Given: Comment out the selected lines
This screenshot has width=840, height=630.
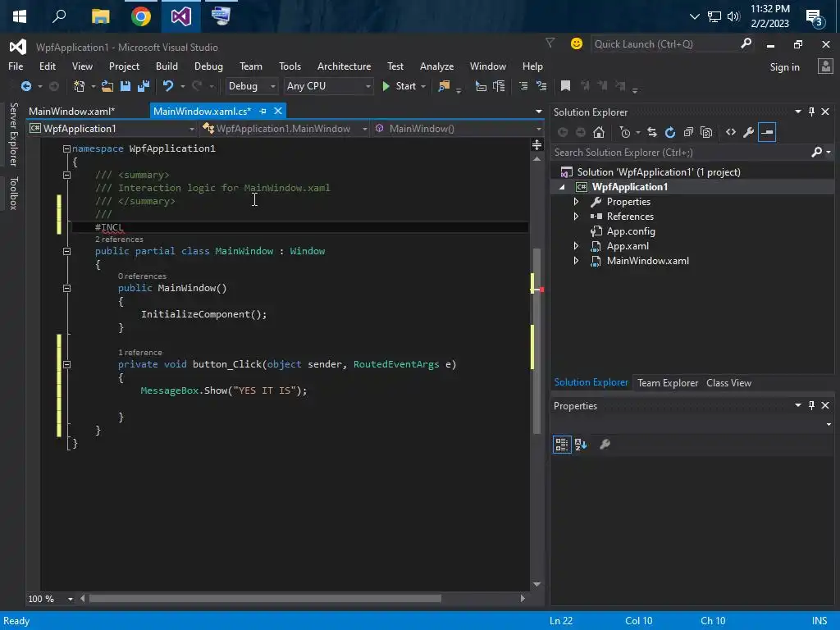Looking at the screenshot, I should (x=523, y=86).
